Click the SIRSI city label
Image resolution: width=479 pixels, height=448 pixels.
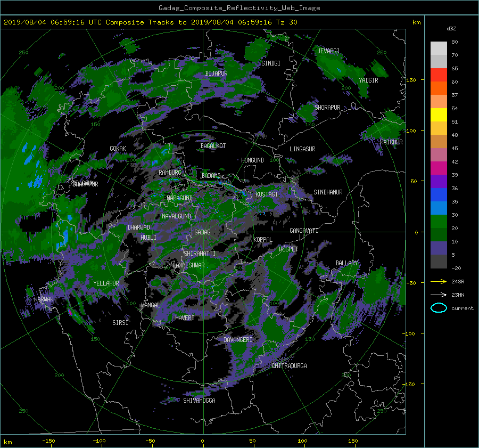(x=120, y=323)
